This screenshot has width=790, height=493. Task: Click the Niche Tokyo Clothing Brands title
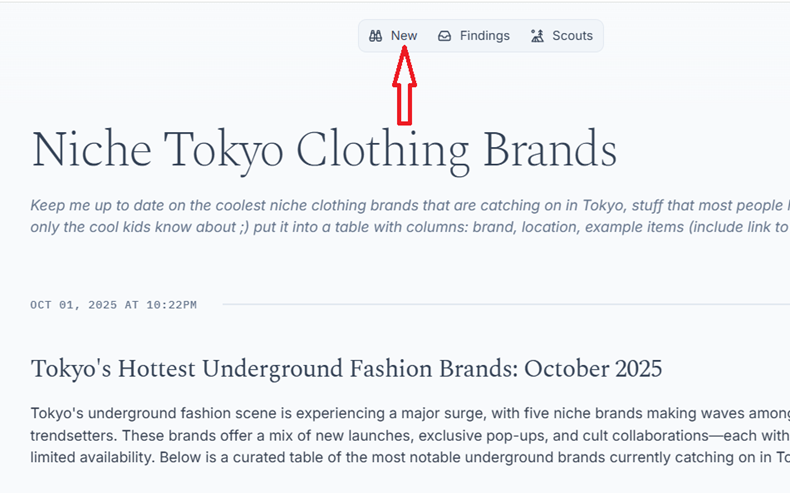pyautogui.click(x=324, y=150)
